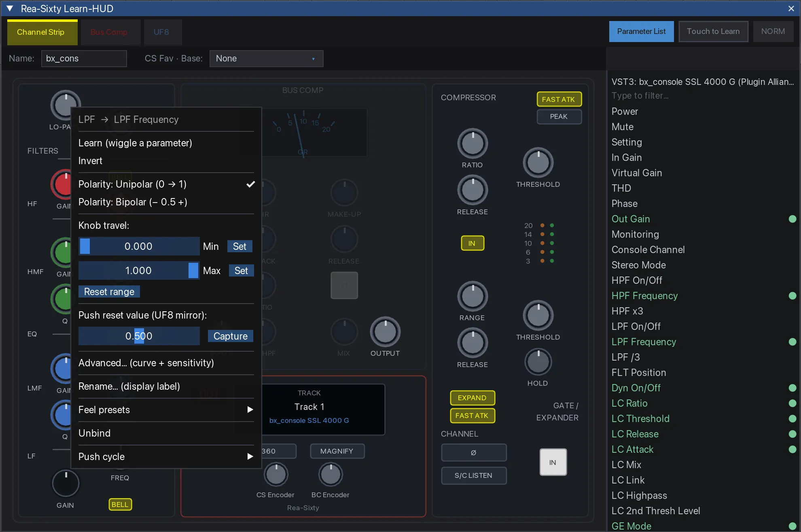
Task: Toggle the gate EXPAND button
Action: (x=472, y=398)
